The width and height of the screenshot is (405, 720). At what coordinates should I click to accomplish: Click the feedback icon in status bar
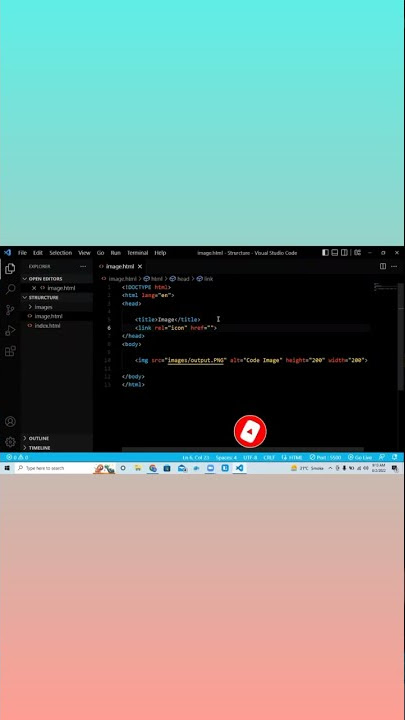tap(382, 457)
